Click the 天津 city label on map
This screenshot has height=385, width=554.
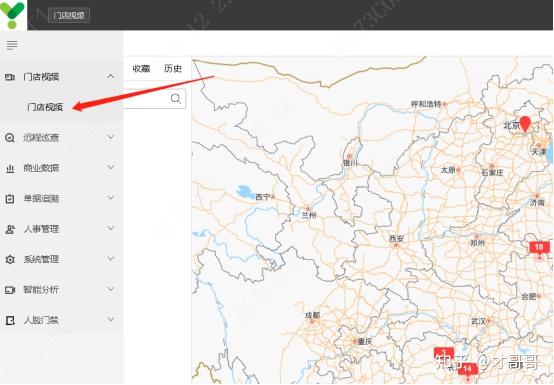539,152
